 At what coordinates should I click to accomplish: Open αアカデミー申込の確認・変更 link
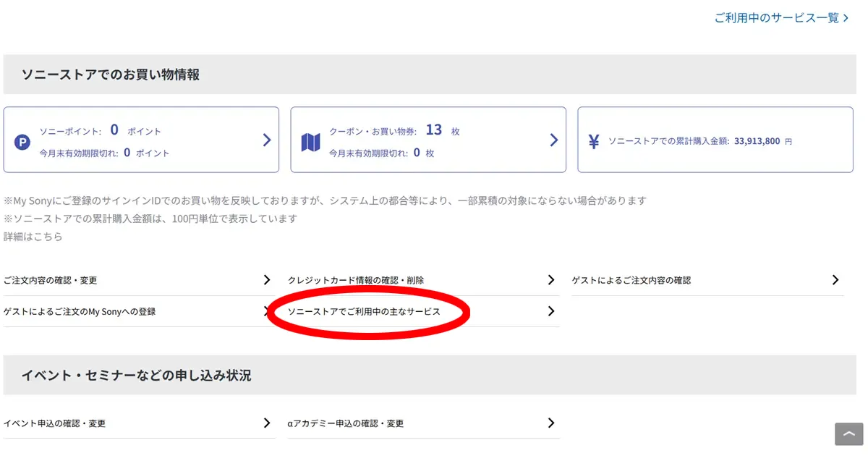coord(346,423)
